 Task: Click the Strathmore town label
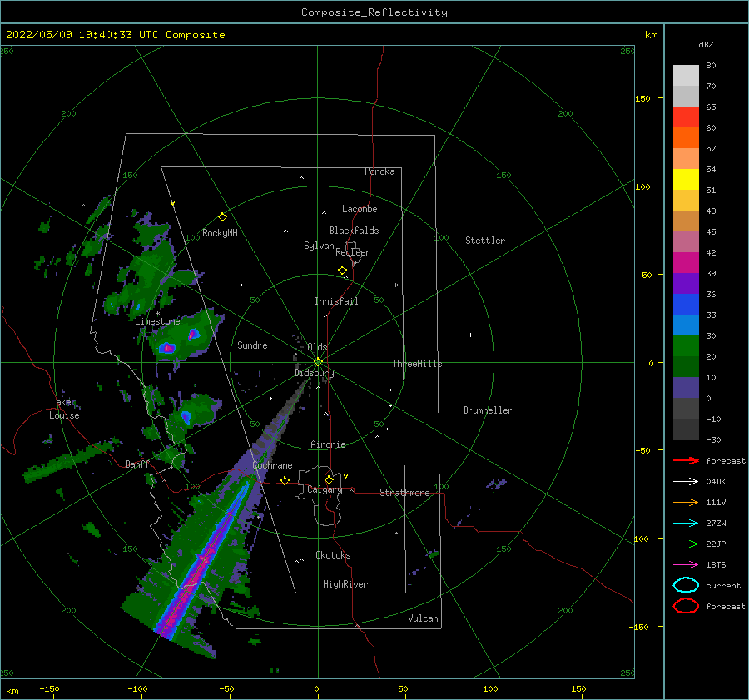tap(405, 493)
